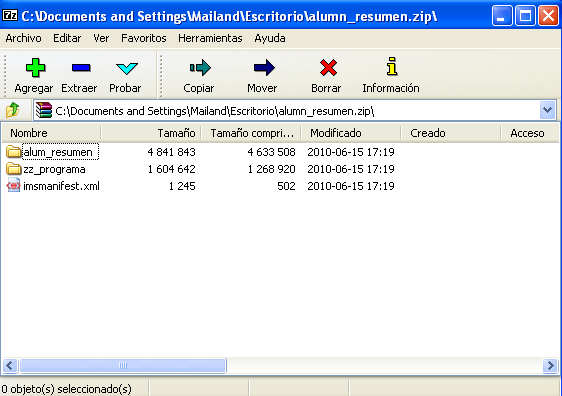Delete using the red Borrar X icon

[x=328, y=67]
